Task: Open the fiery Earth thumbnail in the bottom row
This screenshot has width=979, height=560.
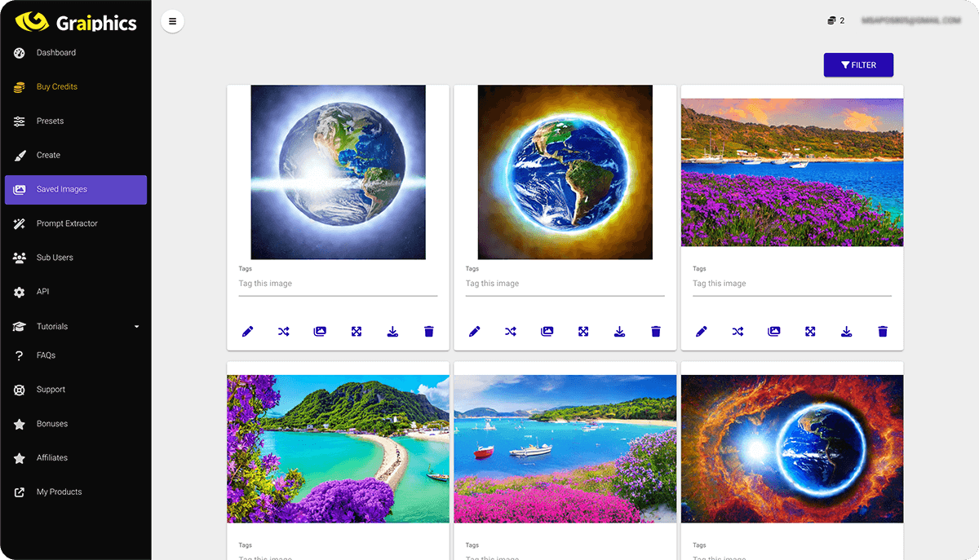Action: point(791,448)
